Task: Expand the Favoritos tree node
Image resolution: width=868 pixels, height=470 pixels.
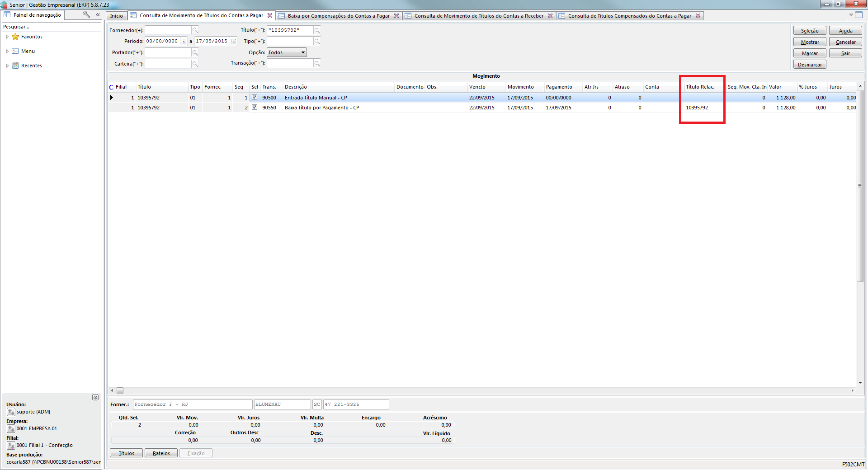Action: (x=7, y=37)
